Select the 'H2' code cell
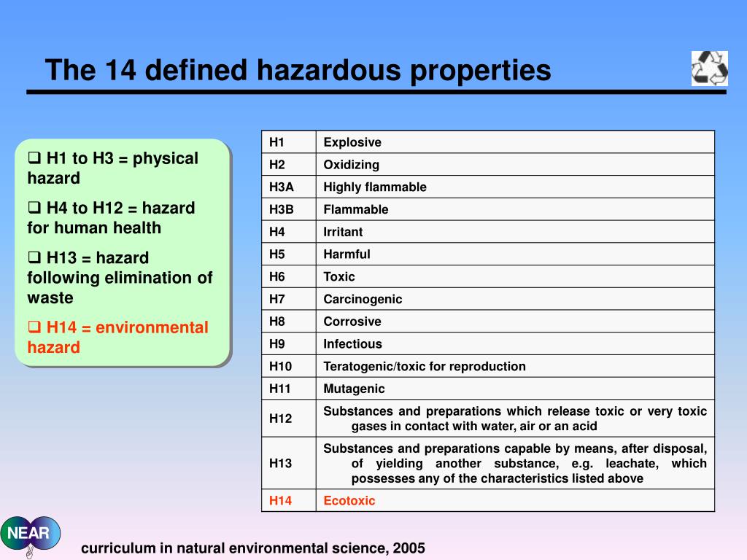 click(289, 164)
